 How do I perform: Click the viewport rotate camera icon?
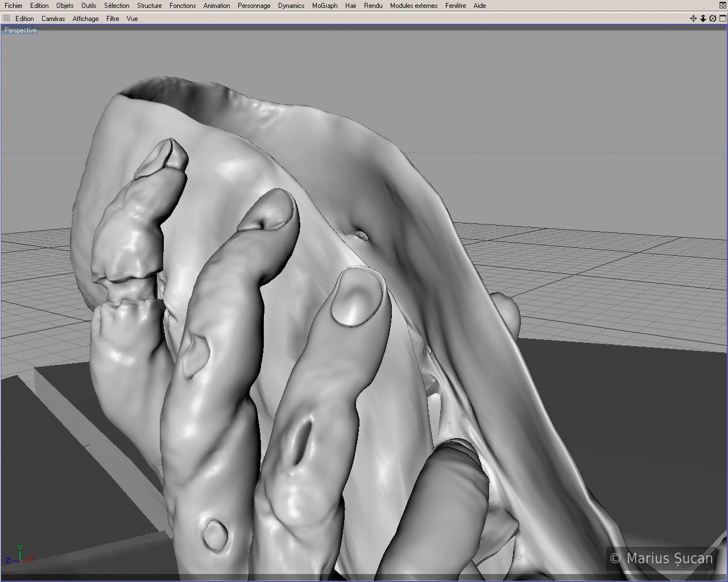point(713,19)
